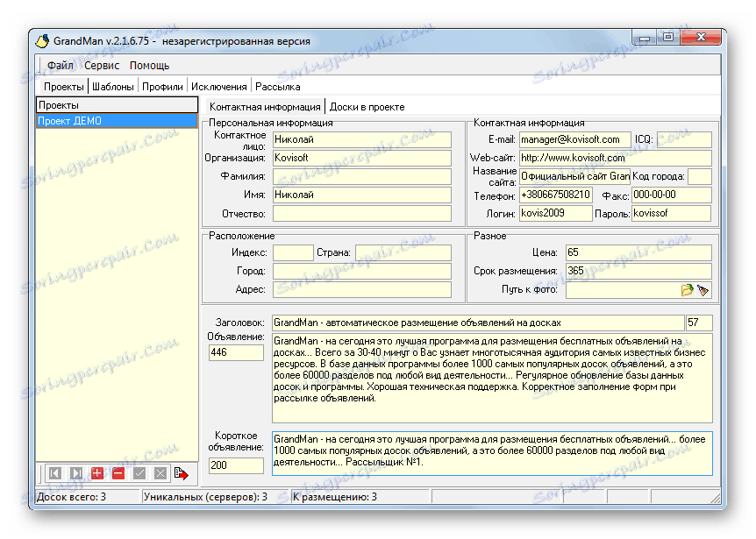This screenshot has width=756, height=539.
Task: Open the Помощь menu
Action: 149,66
